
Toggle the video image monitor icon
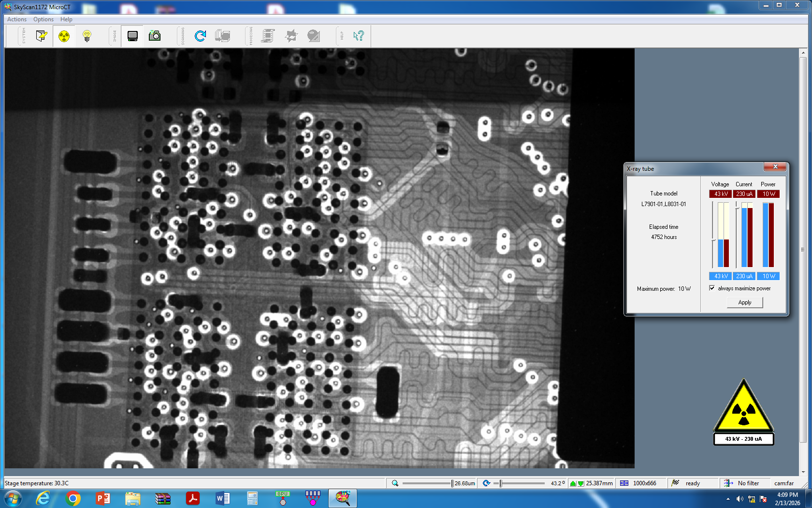click(132, 36)
